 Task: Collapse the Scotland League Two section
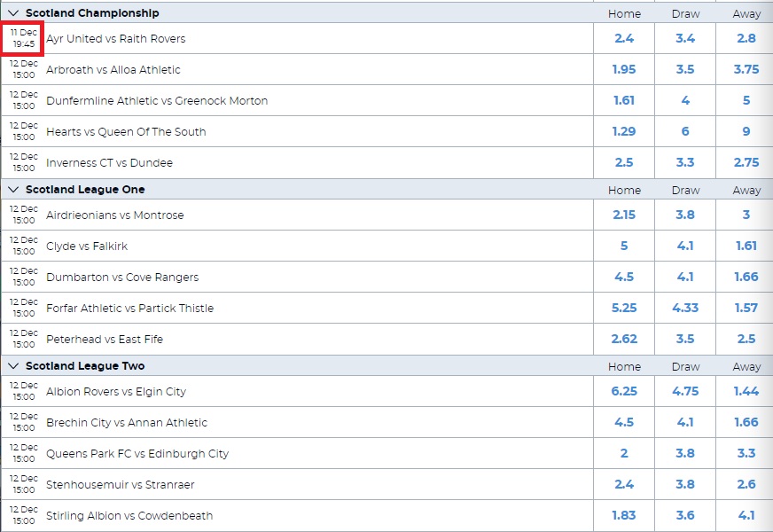pos(13,366)
